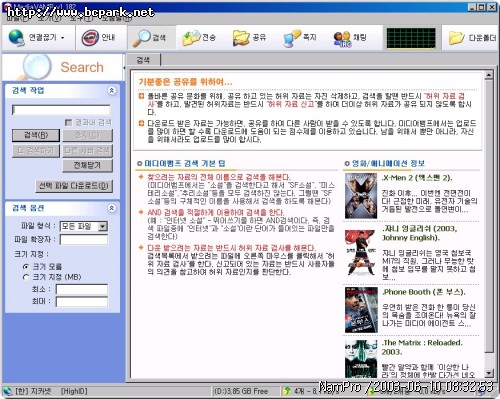Click the 미디어뱀프 검색 기본 팁 heading
Viewport: 500px width, 399px height.
185,163
